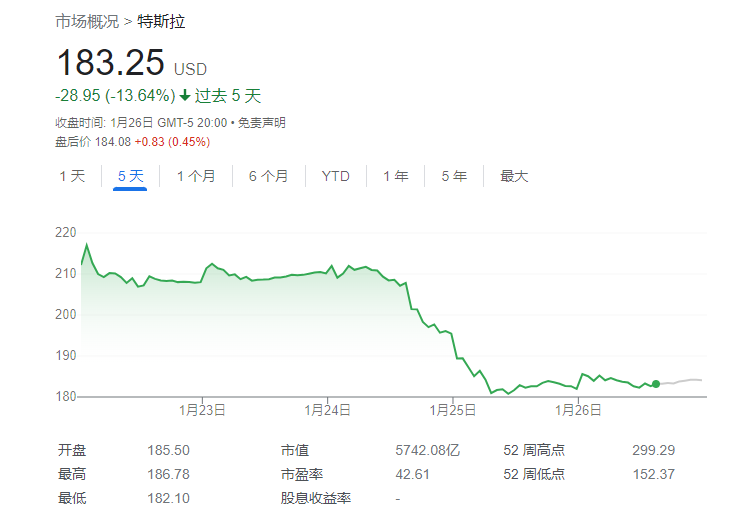Click the 200 y-axis label
Image resolution: width=738 pixels, height=512 pixels.
[65, 314]
